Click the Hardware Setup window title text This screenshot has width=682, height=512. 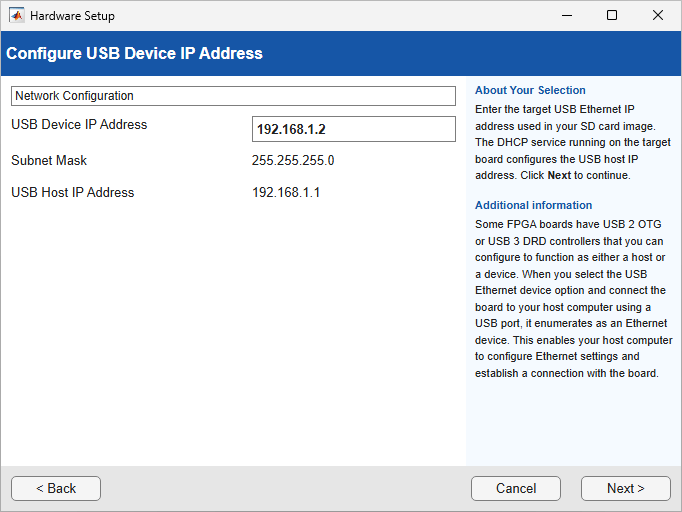pos(72,16)
